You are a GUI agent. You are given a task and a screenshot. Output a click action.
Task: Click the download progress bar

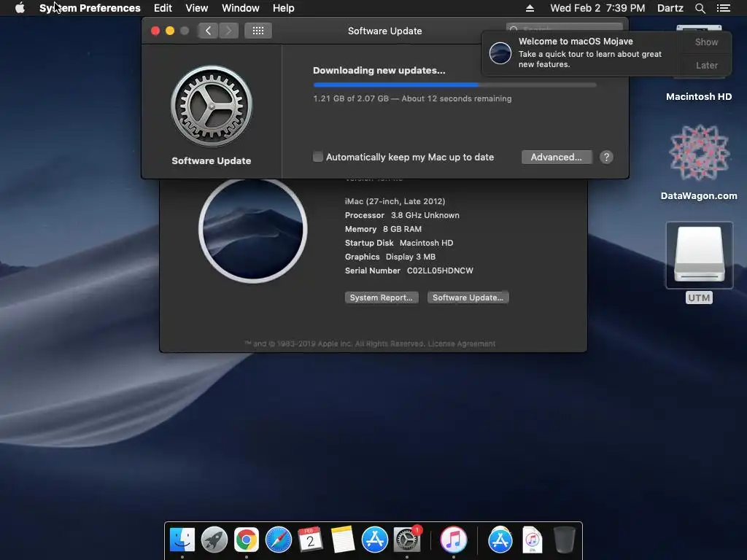(454, 85)
